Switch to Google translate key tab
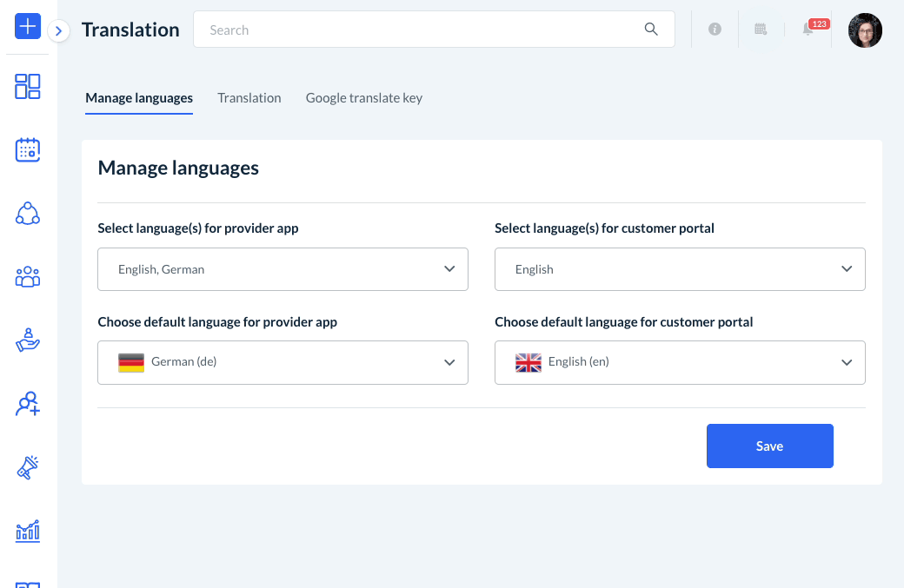This screenshot has height=588, width=904. (364, 98)
